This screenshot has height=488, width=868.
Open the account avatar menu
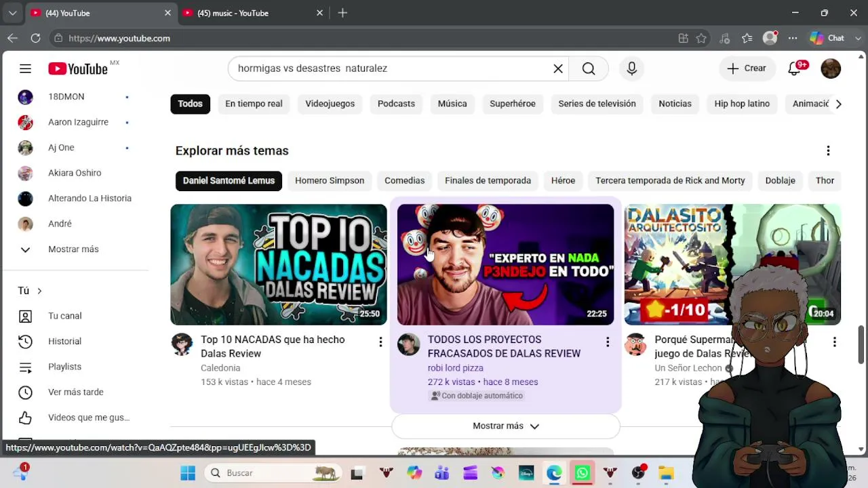pyautogui.click(x=831, y=68)
